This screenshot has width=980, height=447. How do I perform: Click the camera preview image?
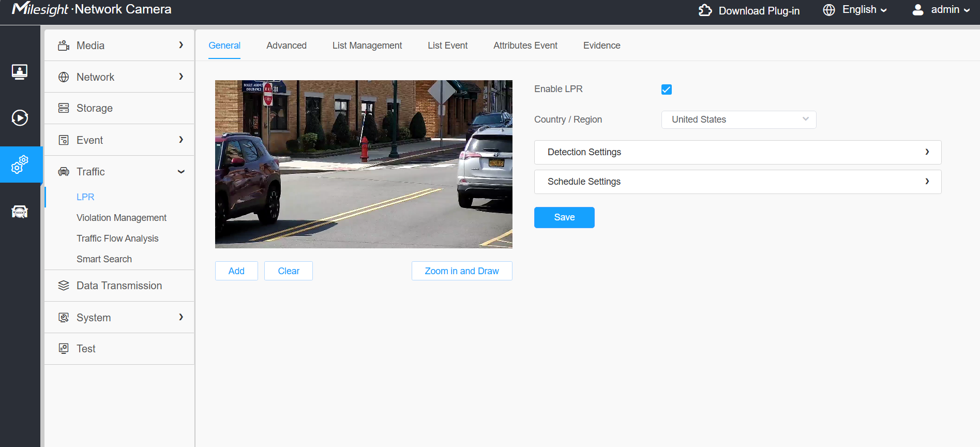364,164
